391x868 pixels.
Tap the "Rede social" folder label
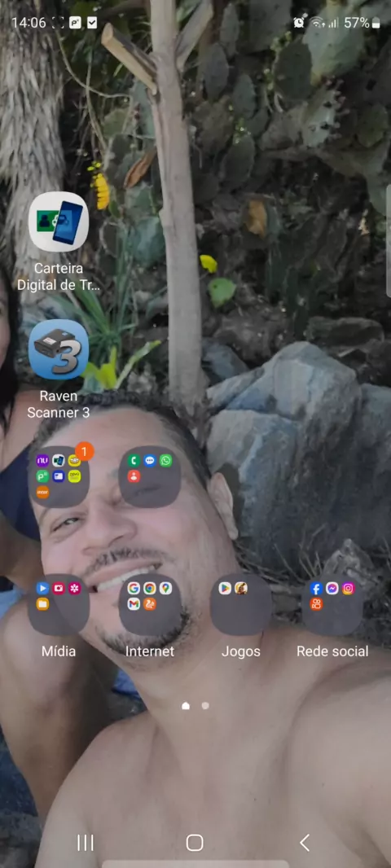click(x=332, y=651)
